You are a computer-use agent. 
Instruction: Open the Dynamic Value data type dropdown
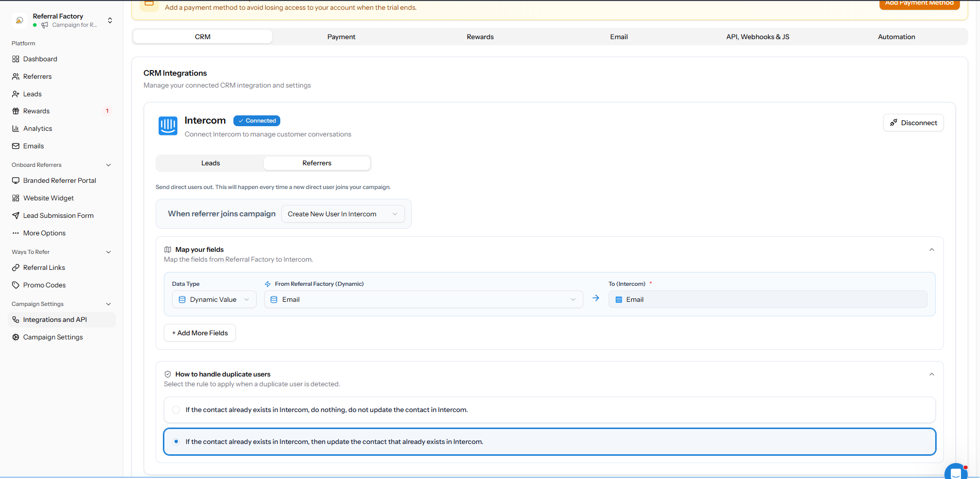coord(214,300)
